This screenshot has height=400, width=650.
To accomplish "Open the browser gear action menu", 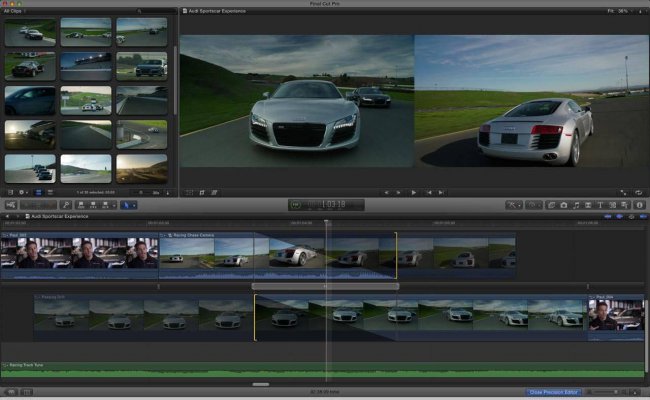I will point(23,192).
